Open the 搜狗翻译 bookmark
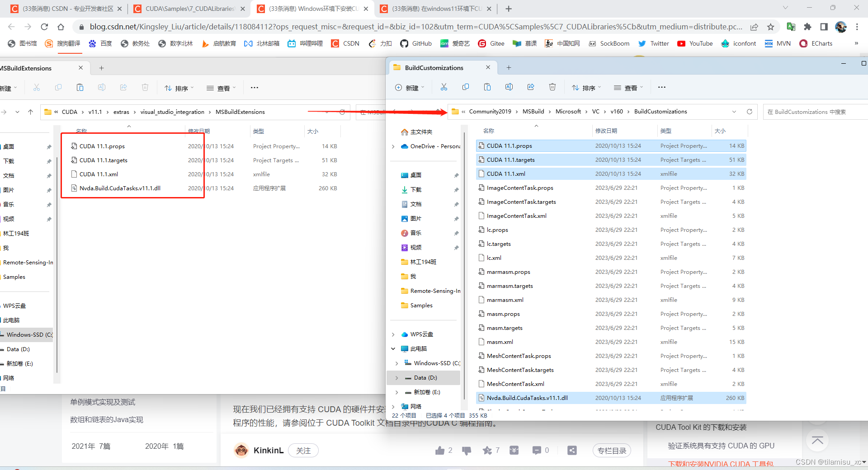 pos(63,43)
